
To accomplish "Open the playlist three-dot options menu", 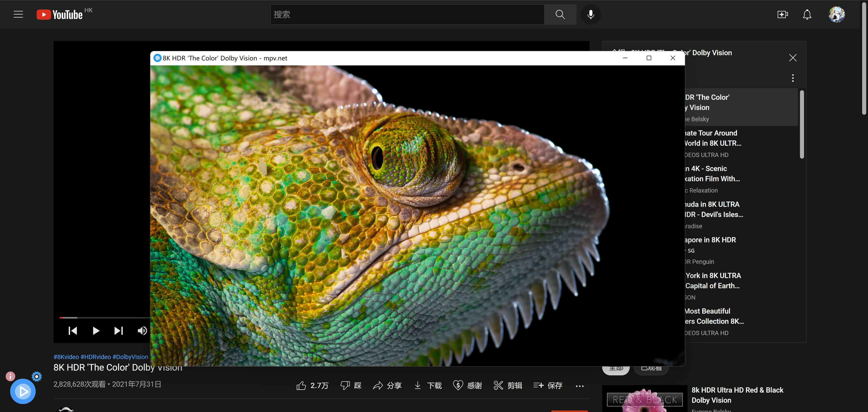I will [x=793, y=78].
